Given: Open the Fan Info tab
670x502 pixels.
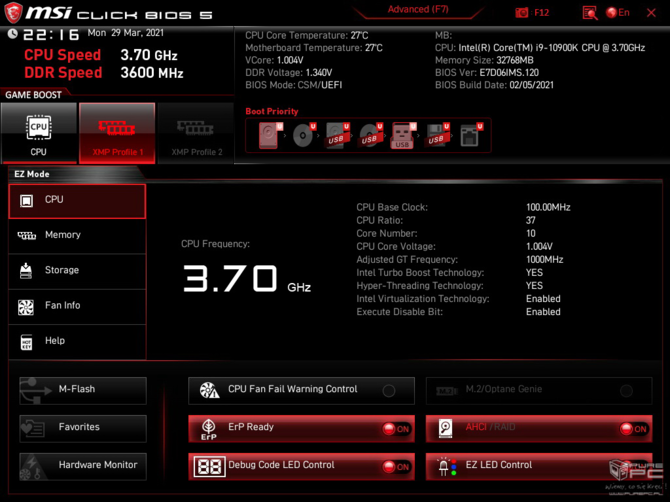Looking at the screenshot, I should pos(77,306).
